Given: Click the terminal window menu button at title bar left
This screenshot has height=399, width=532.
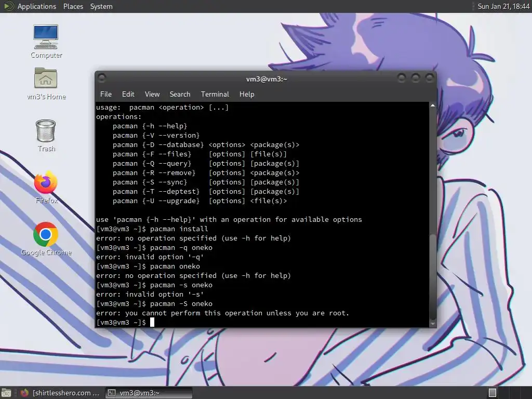Looking at the screenshot, I should (102, 78).
